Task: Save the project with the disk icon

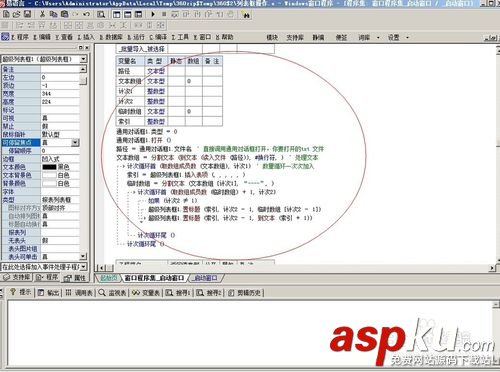Action: point(27,14)
